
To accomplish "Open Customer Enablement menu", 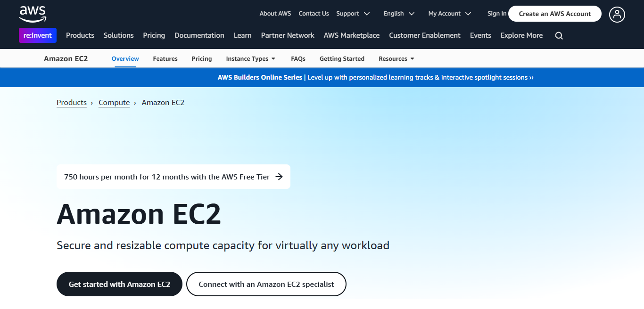I will tap(425, 35).
